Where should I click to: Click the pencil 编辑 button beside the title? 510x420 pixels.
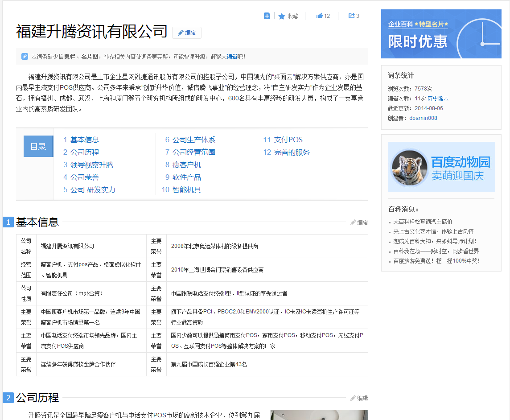[187, 33]
